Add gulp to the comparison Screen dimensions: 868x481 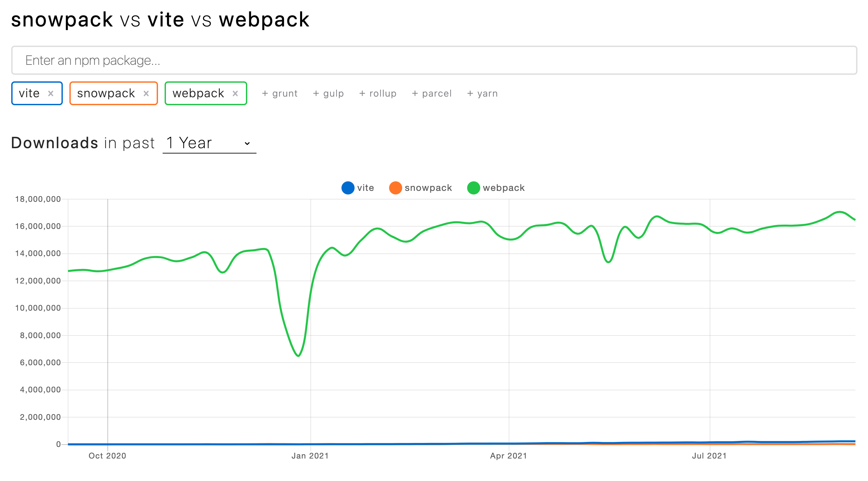[x=328, y=93]
